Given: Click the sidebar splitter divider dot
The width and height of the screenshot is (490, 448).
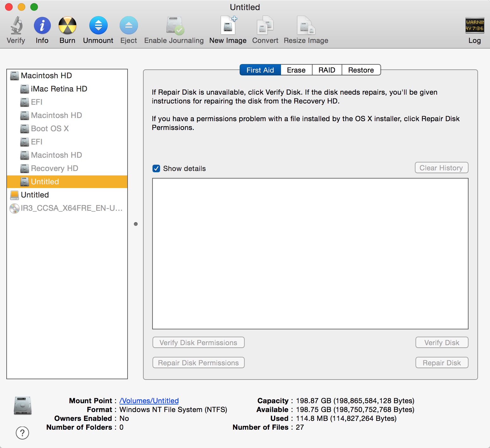Looking at the screenshot, I should click(136, 224).
